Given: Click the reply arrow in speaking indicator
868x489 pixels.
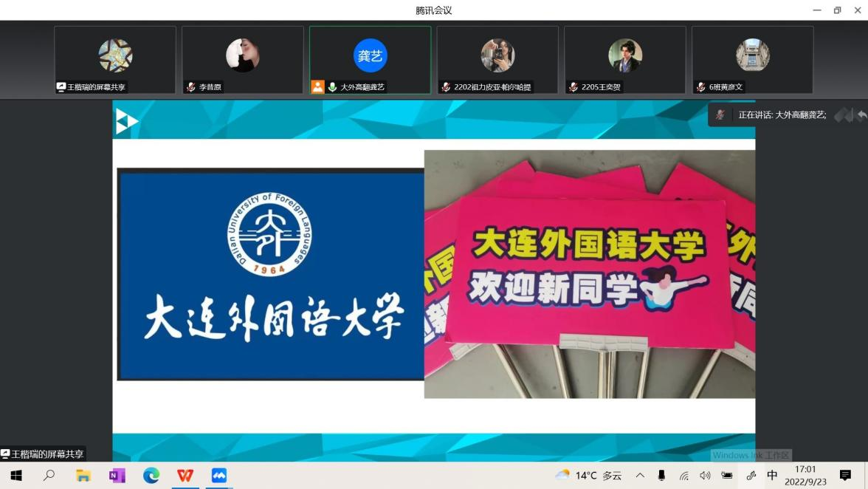Looking at the screenshot, I should pyautogui.click(x=861, y=115).
